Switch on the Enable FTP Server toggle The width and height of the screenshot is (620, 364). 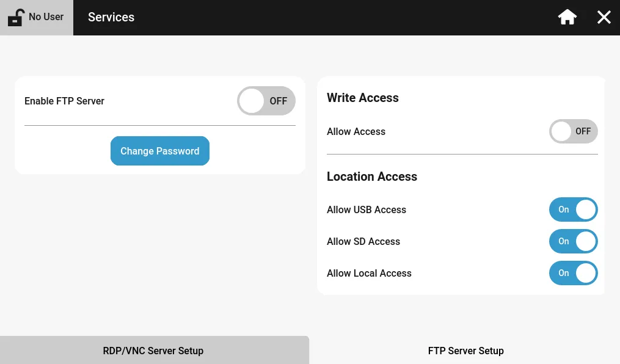click(266, 101)
